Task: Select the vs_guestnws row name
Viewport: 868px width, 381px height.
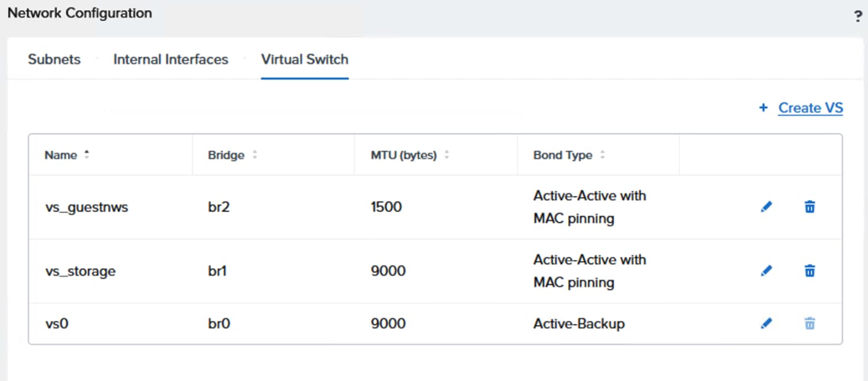Action: click(x=87, y=207)
